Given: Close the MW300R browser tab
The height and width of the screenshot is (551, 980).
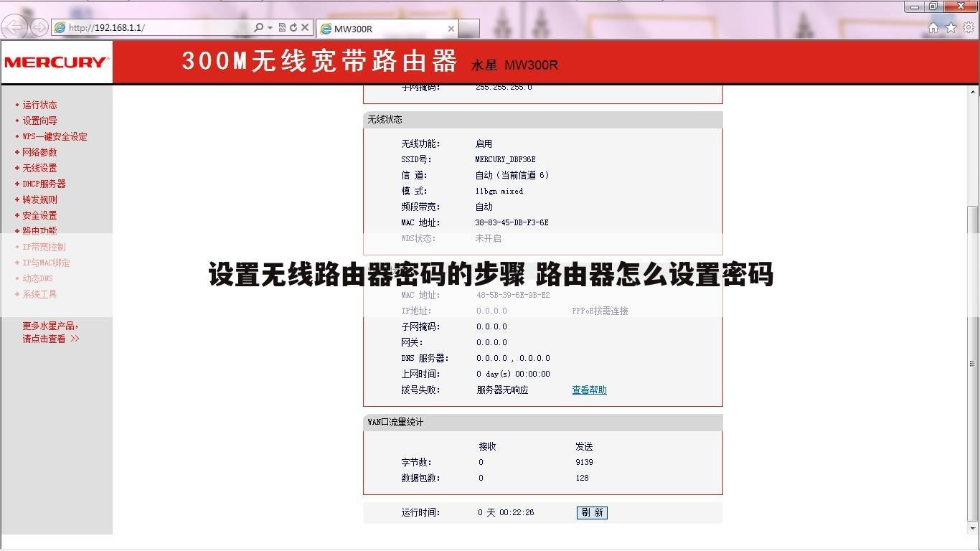Looking at the screenshot, I should pyautogui.click(x=451, y=29).
